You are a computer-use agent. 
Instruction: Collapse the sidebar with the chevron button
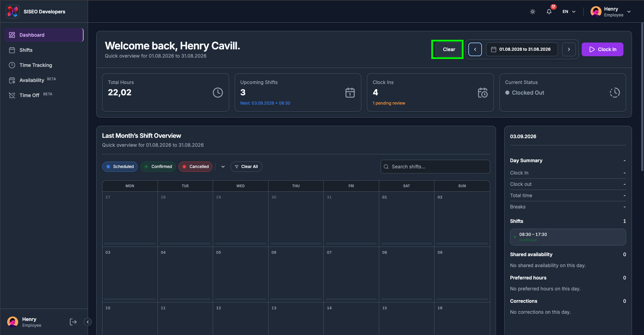point(88,322)
